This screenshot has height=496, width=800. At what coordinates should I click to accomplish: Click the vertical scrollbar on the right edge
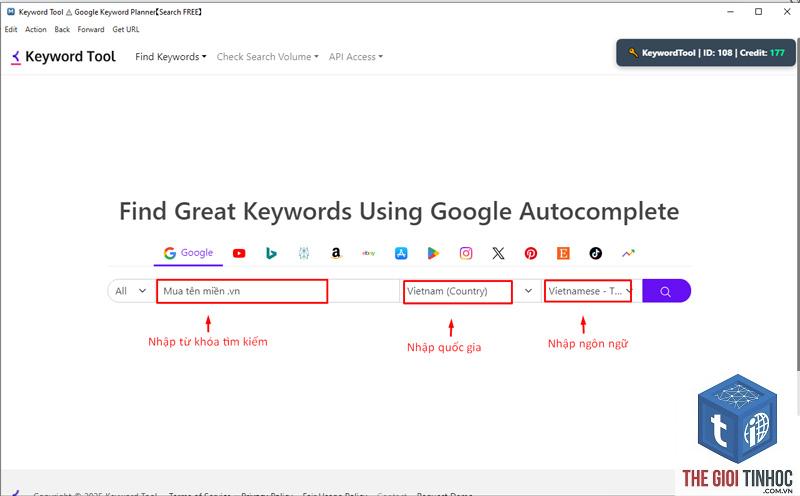tap(797, 204)
